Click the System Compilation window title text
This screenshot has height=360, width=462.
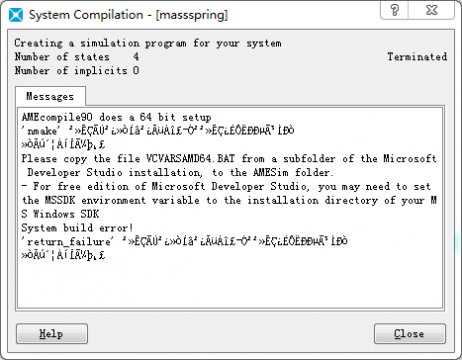point(128,15)
